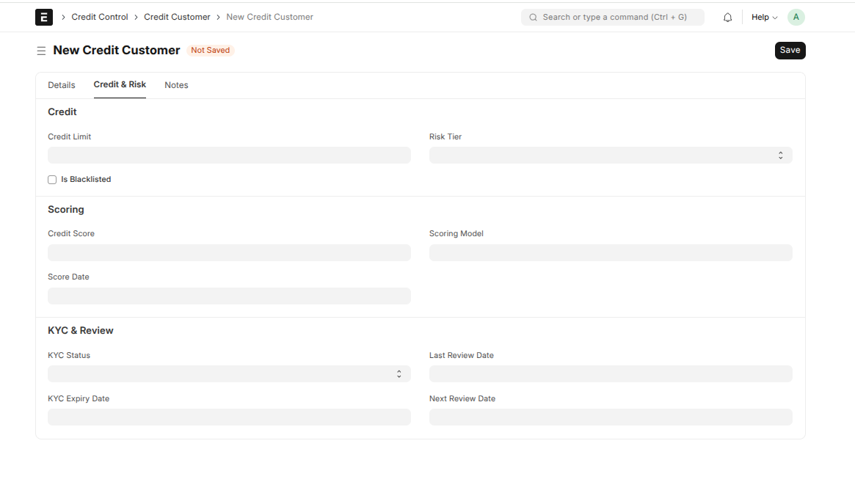Switch to the Details tab
Viewport: 855px width, 504px height.
[62, 85]
